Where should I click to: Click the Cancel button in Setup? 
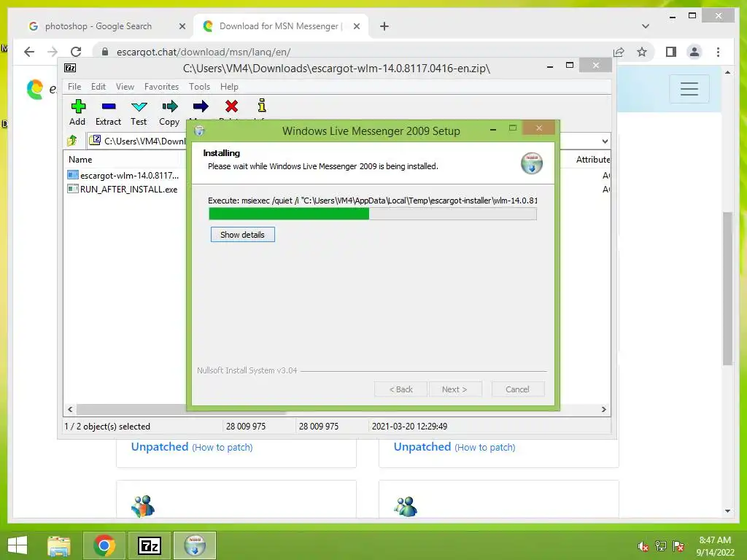[517, 389]
